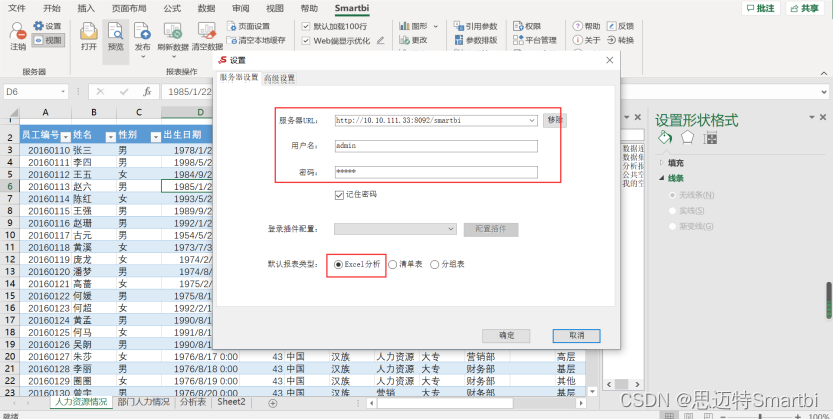Click the 移除 button beside URL
Image resolution: width=833 pixels, height=419 pixels.
555,120
